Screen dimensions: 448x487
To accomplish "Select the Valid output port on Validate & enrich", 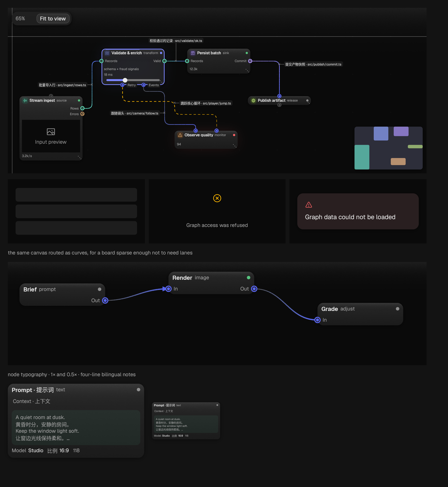I will pos(164,61).
